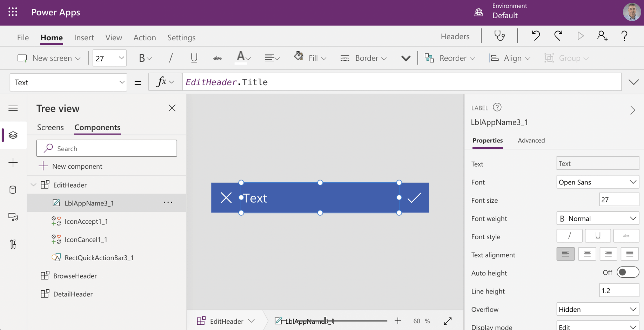Open the Share user icon
644x330 pixels.
pos(602,36)
